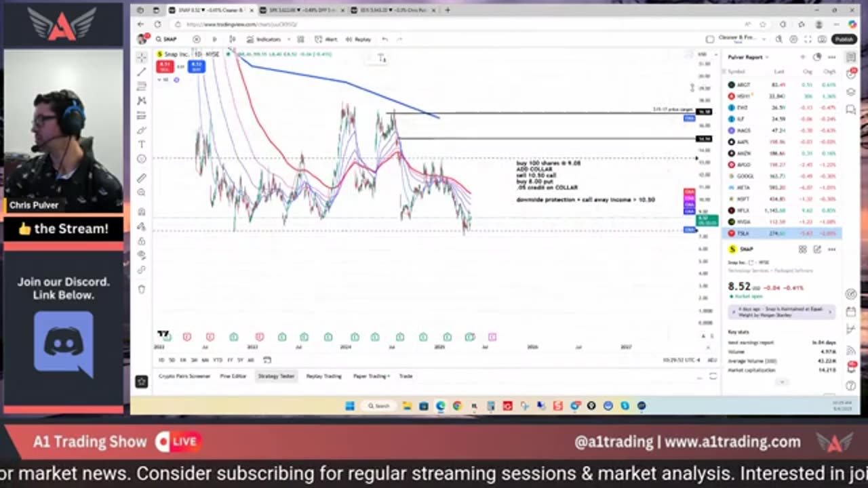
Task: Add symbol to Pulver Report watchlist
Action: tap(803, 57)
